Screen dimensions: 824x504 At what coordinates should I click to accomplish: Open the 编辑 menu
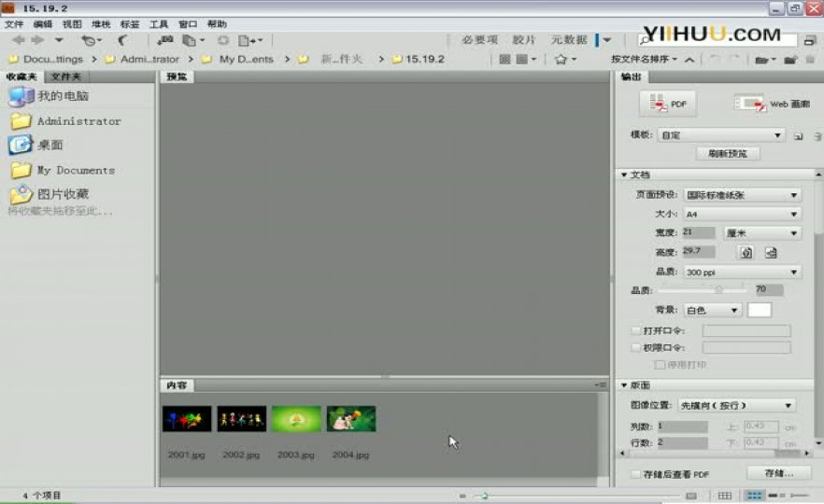click(43, 24)
